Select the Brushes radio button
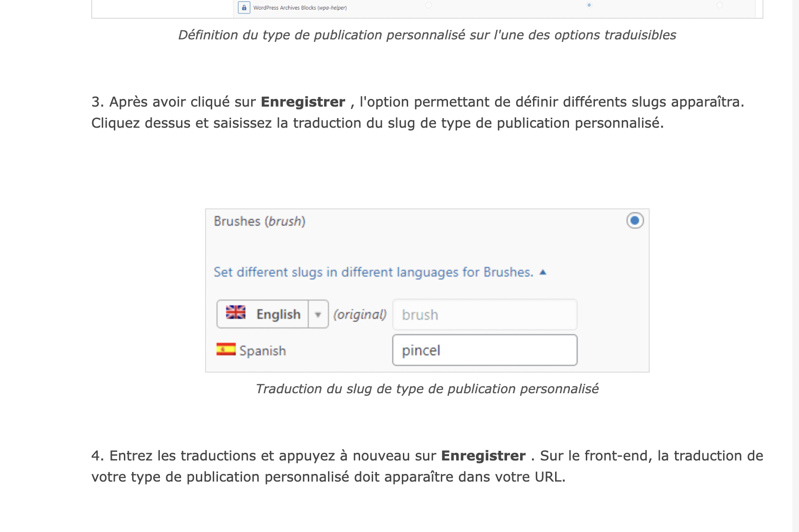 [x=635, y=220]
